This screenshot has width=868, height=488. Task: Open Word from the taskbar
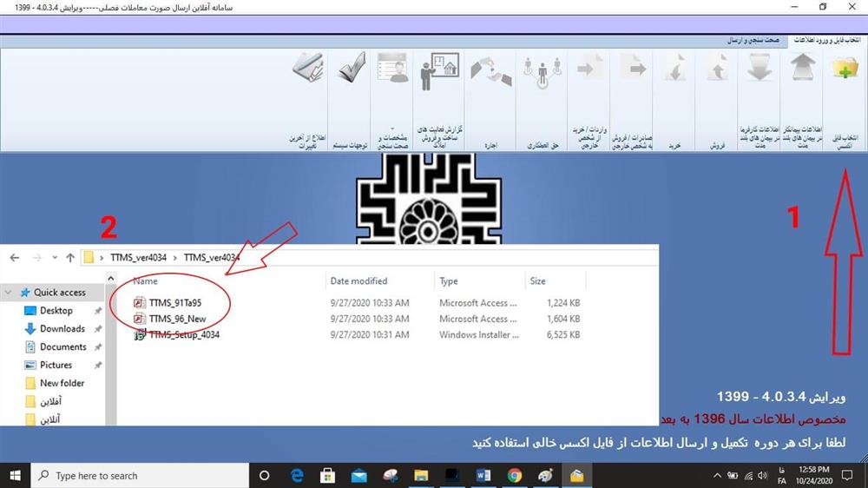coord(483,475)
